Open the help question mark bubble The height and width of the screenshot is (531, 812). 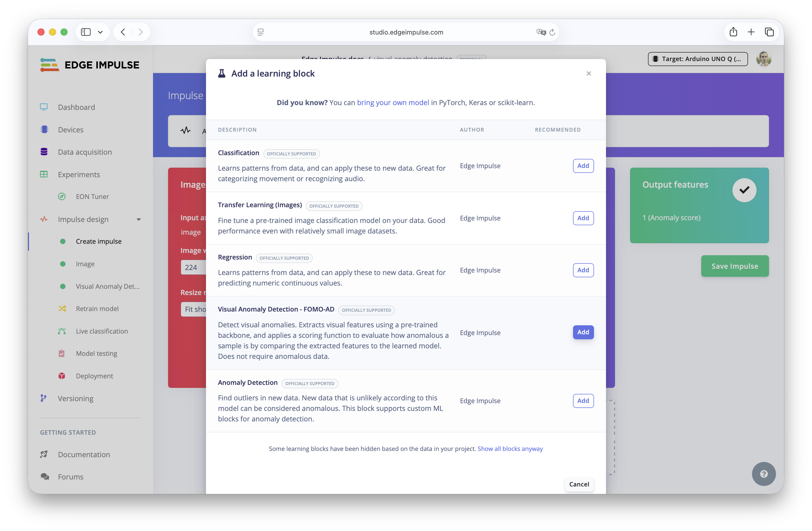763,474
